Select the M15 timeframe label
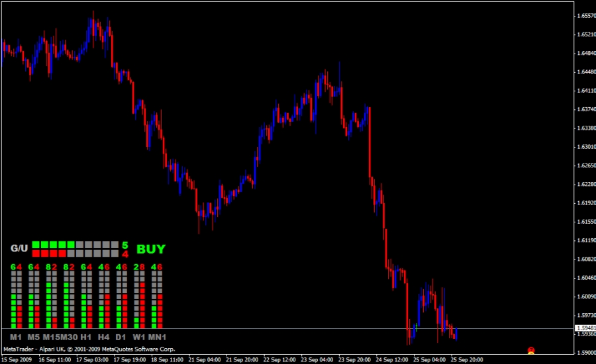This screenshot has width=596, height=364. coord(51,336)
